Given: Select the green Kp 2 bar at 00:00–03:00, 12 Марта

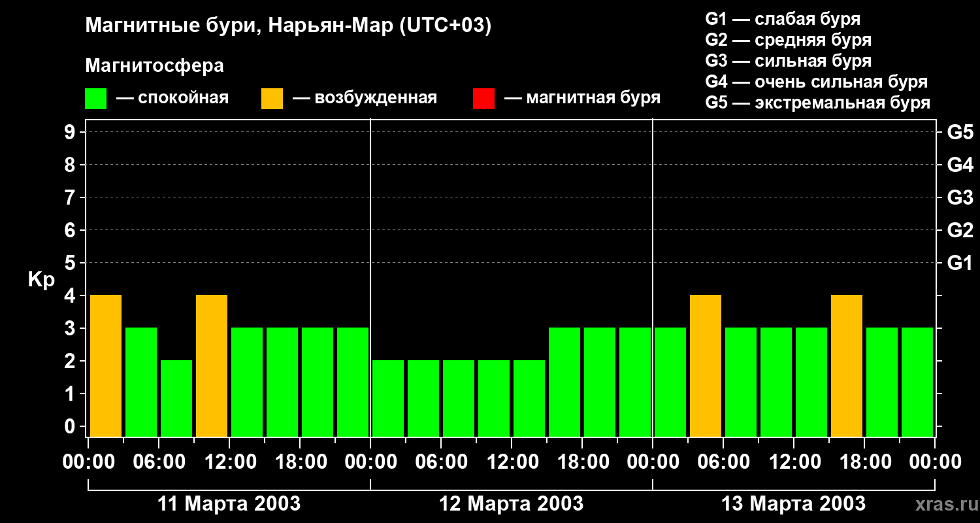Looking at the screenshot, I should [388, 398].
